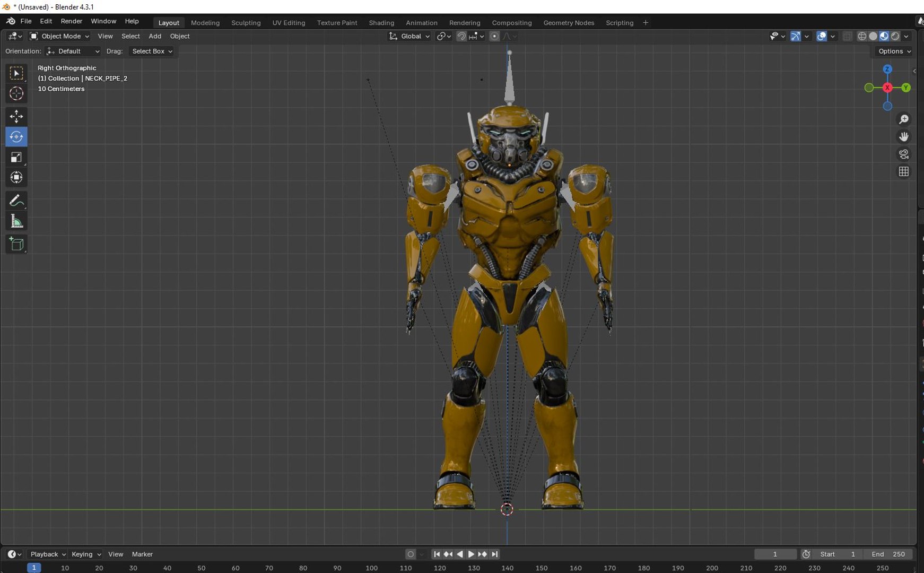
Task: Click the Start frame field
Action: [x=838, y=554]
